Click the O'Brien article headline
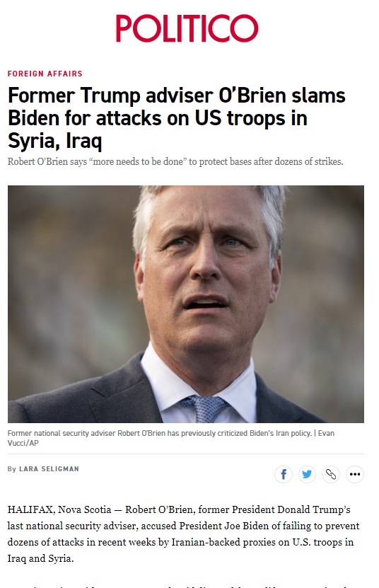The height and width of the screenshot is (588, 379). point(176,118)
